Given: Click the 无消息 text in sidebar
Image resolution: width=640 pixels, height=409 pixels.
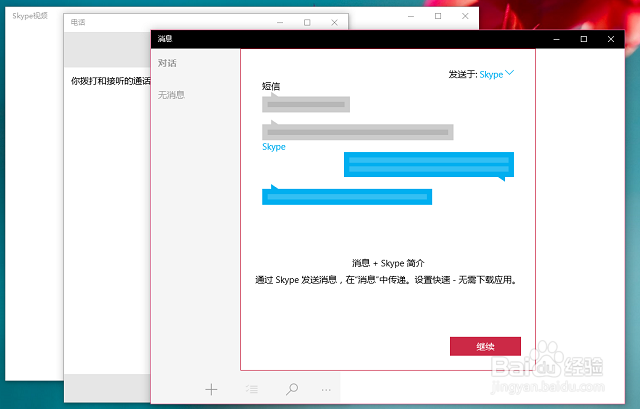Looking at the screenshot, I should point(171,95).
